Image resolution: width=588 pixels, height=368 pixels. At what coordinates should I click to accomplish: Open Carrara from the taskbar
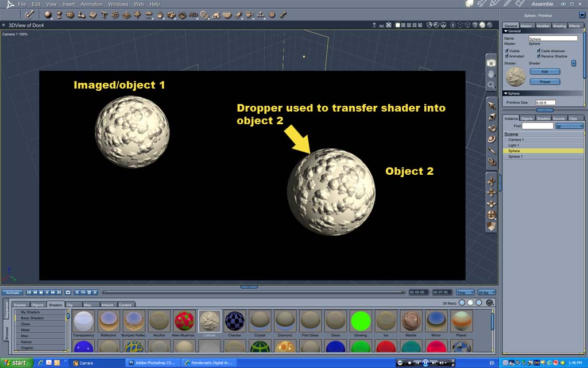[98, 363]
